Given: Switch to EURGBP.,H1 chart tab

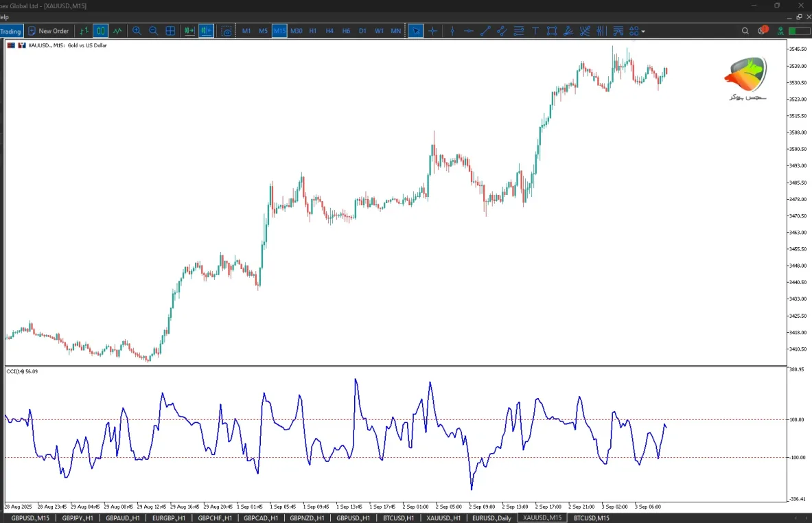Looking at the screenshot, I should click(x=169, y=518).
